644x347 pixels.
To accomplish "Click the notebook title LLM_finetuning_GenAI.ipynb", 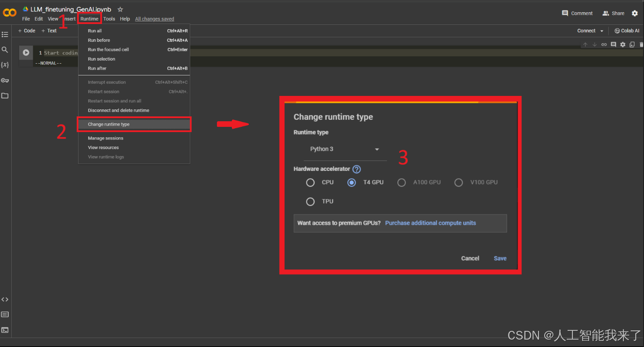I will coord(71,9).
